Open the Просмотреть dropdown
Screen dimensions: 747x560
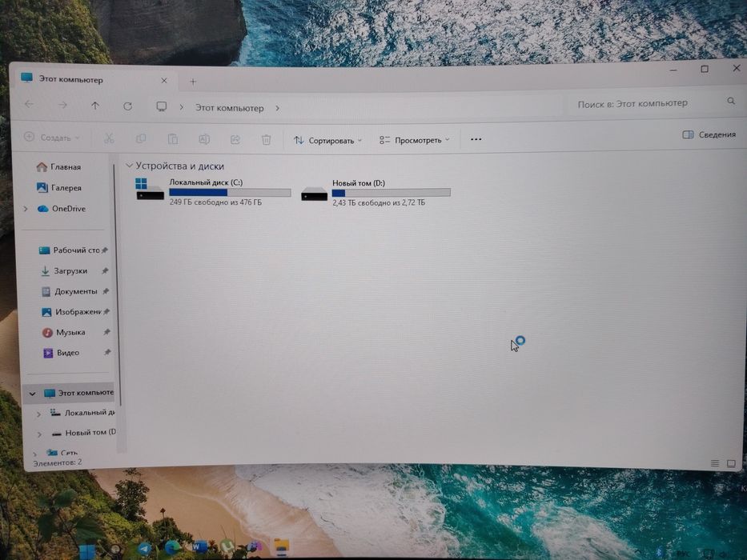click(x=414, y=140)
